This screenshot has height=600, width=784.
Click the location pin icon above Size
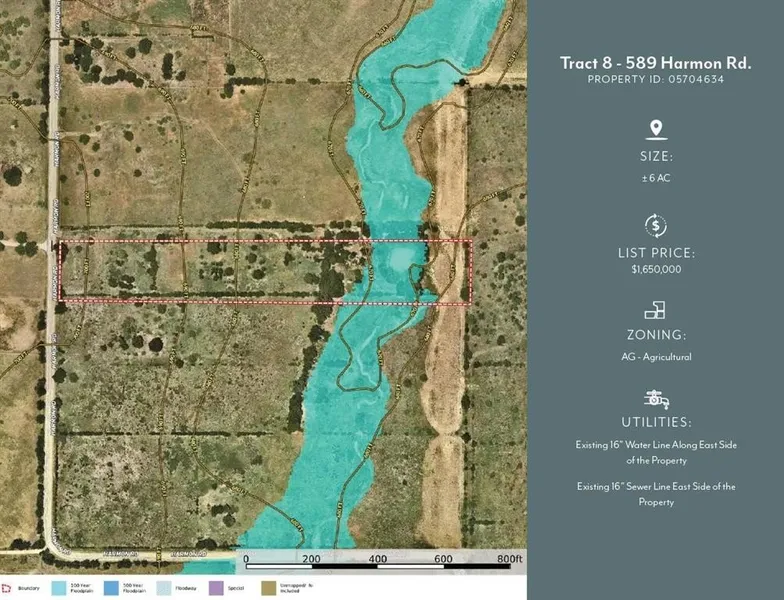tap(656, 129)
